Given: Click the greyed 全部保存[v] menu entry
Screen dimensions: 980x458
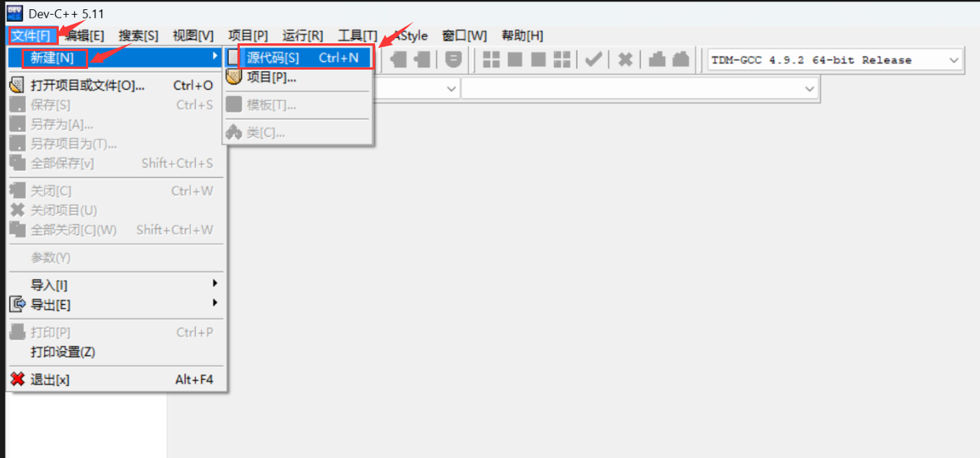Looking at the screenshot, I should (x=116, y=163).
